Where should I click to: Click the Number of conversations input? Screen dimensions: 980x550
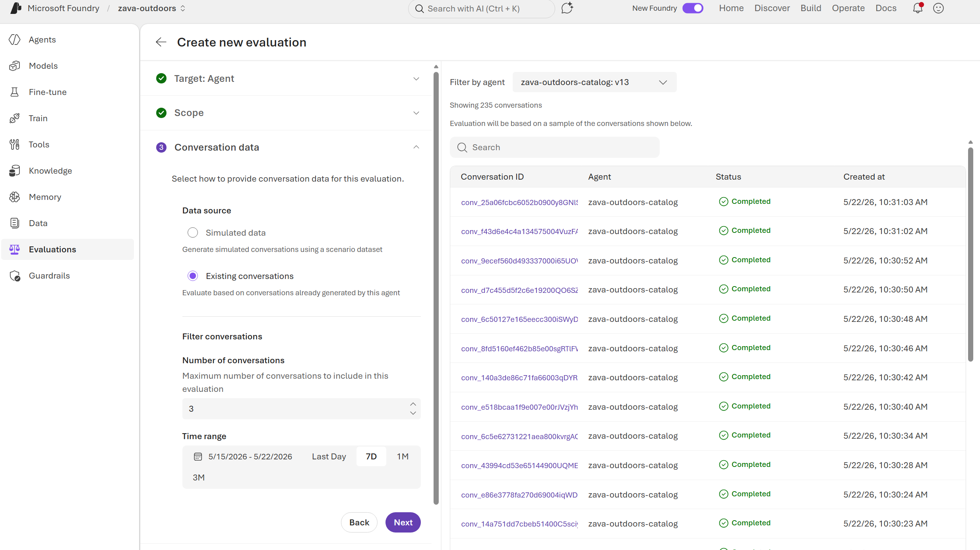tap(301, 409)
